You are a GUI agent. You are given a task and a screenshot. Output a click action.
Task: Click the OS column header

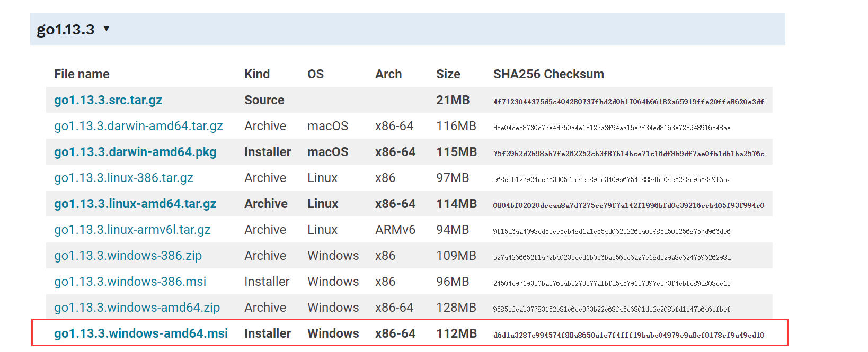(x=315, y=74)
